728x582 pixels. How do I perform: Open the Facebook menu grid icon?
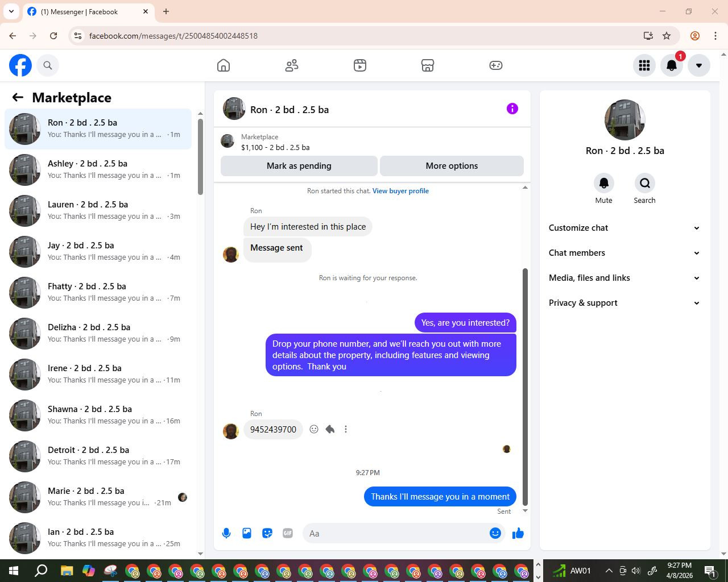click(x=644, y=65)
